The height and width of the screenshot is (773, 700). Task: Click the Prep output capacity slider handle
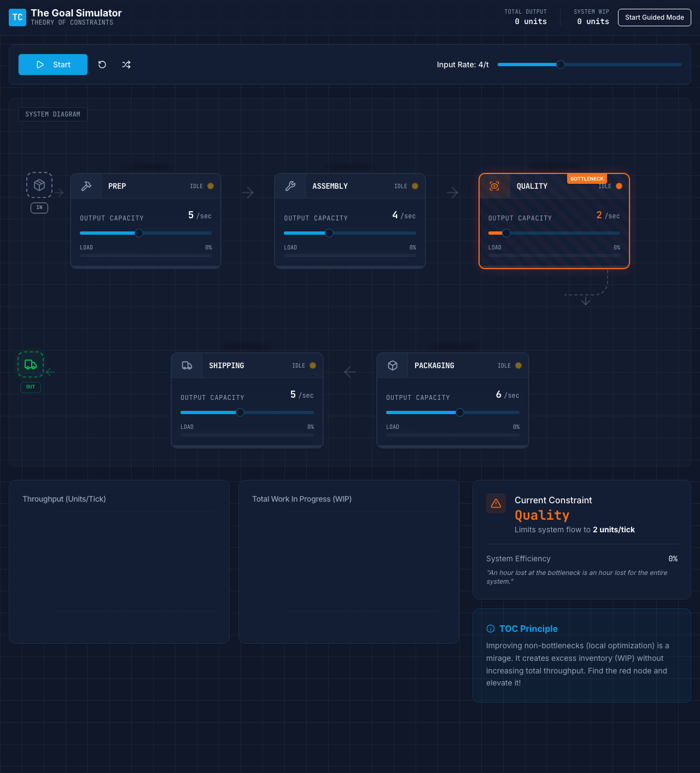coord(139,233)
